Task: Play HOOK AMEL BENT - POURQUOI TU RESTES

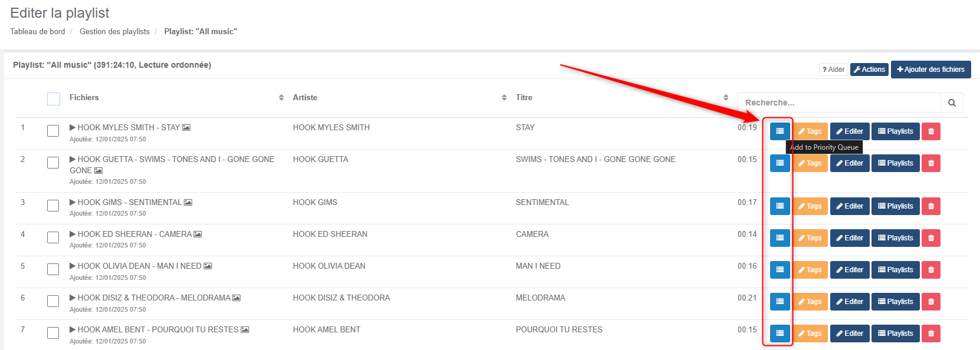Action: coord(73,329)
